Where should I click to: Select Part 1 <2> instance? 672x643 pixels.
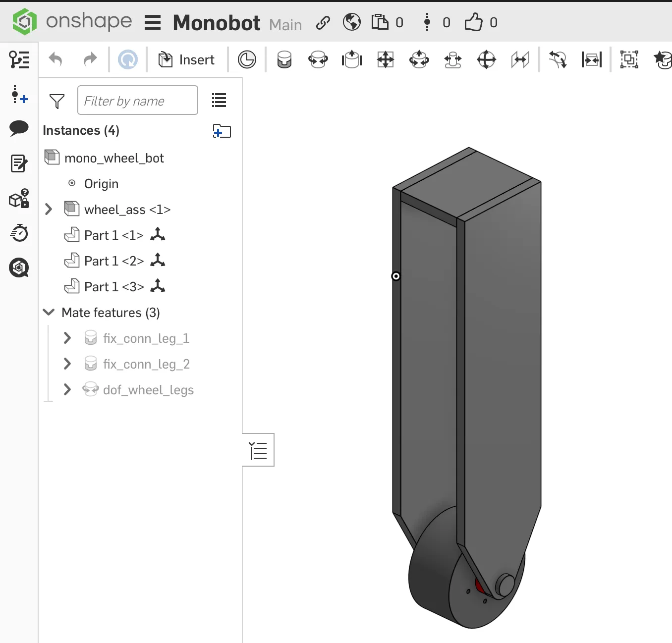click(114, 261)
